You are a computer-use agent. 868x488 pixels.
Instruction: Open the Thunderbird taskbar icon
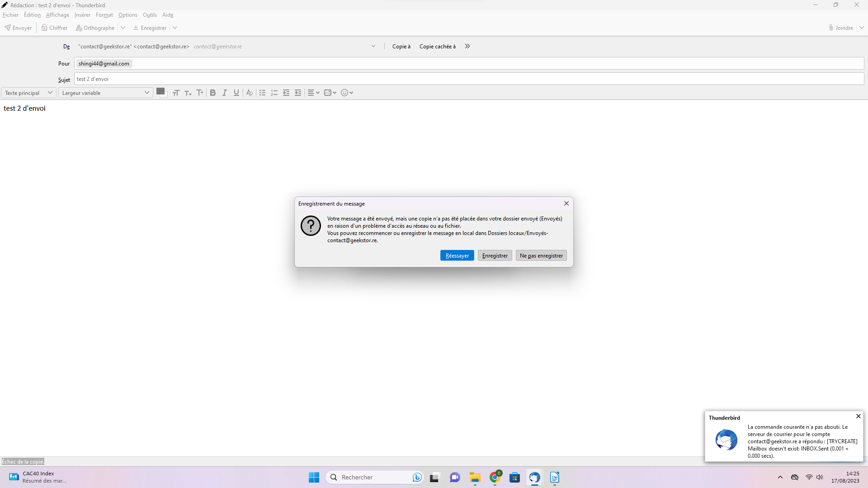[534, 477]
